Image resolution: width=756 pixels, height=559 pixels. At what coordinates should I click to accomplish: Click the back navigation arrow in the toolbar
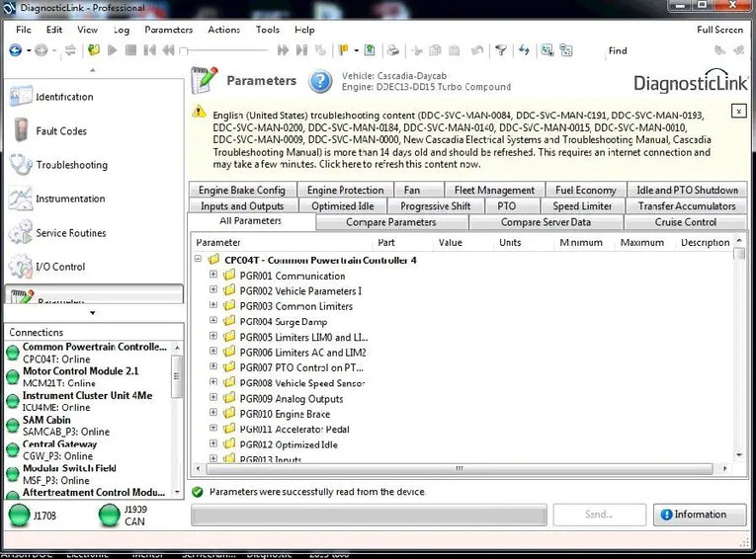pos(16,50)
